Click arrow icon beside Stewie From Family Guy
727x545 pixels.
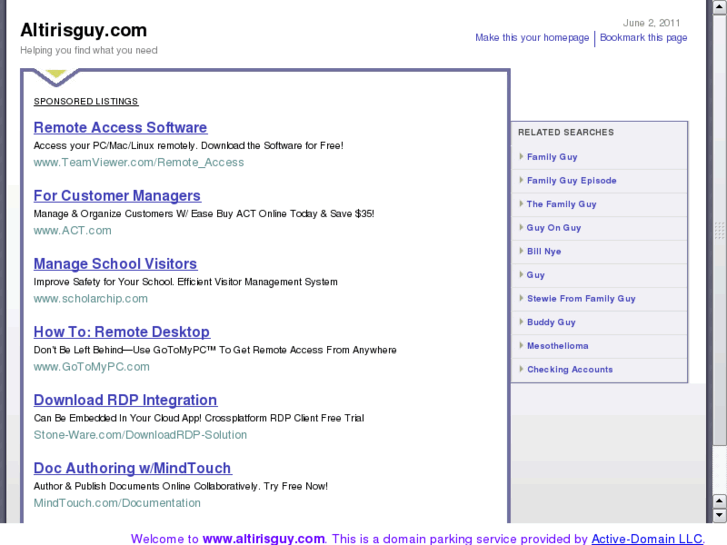tap(521, 298)
